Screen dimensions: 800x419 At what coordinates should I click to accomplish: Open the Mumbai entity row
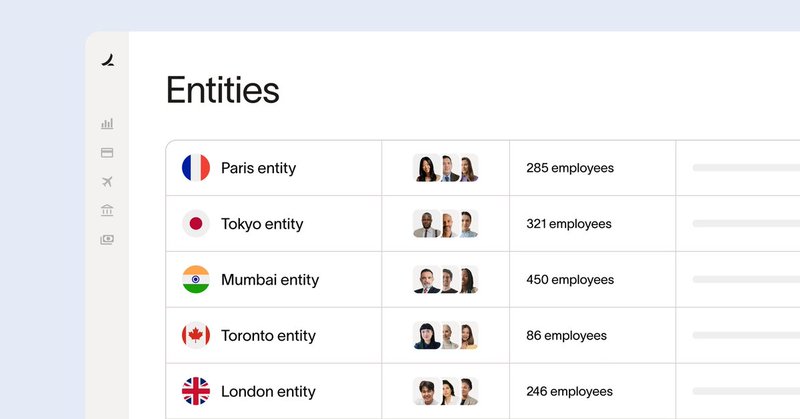tap(483, 279)
